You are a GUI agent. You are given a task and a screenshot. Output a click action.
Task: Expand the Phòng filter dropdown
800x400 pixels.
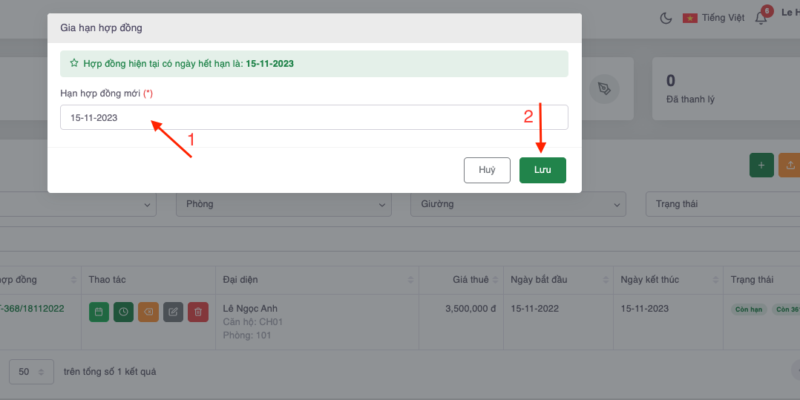(283, 204)
